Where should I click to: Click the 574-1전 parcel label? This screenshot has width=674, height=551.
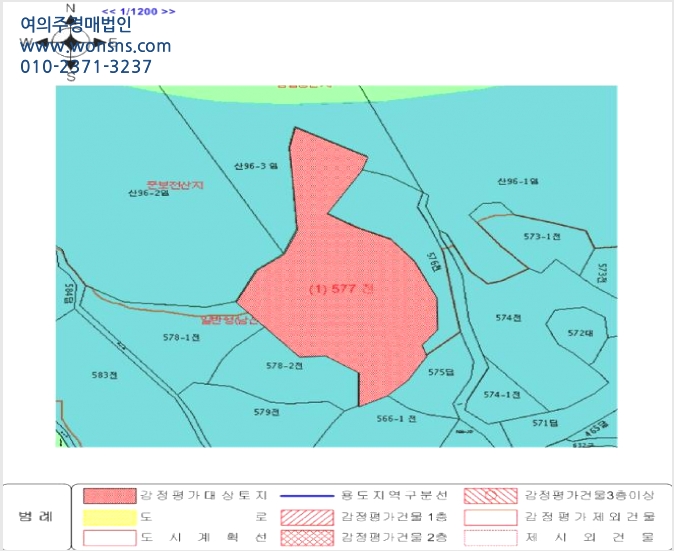coord(502,395)
